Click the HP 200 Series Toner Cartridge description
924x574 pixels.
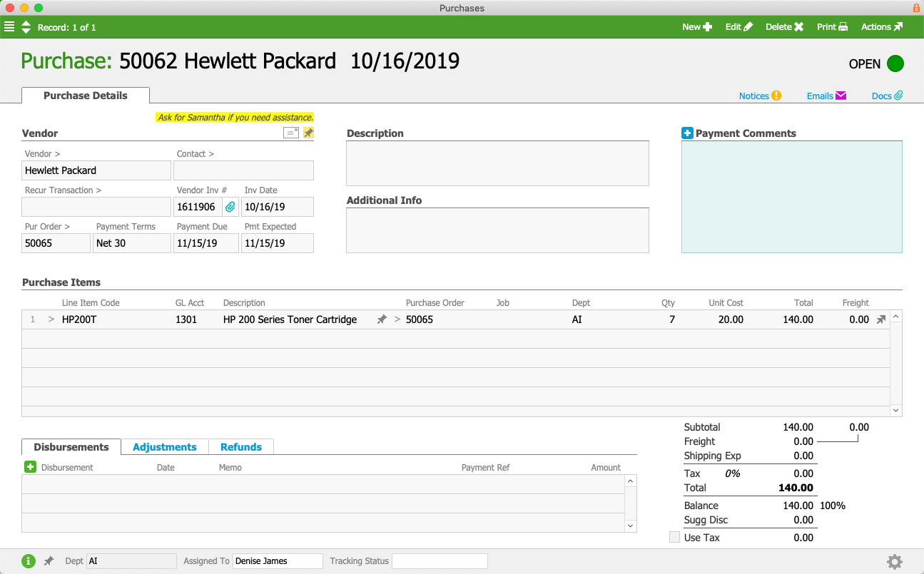point(290,319)
